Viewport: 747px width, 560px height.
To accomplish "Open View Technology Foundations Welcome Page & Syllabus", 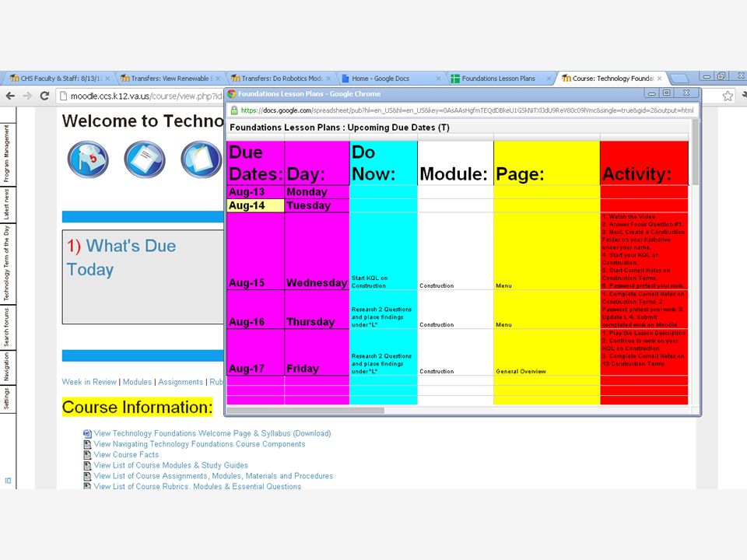I will (212, 433).
